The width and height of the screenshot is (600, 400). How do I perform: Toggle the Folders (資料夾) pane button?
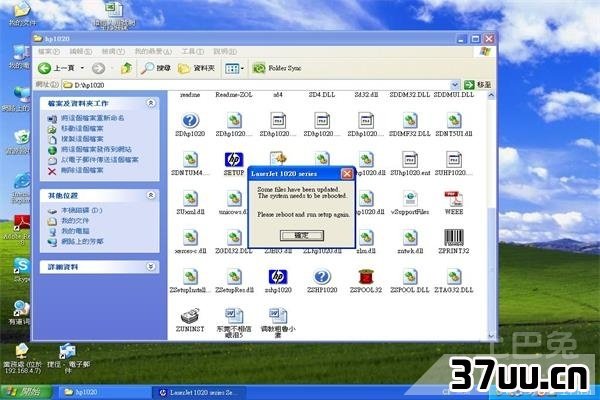(196, 68)
